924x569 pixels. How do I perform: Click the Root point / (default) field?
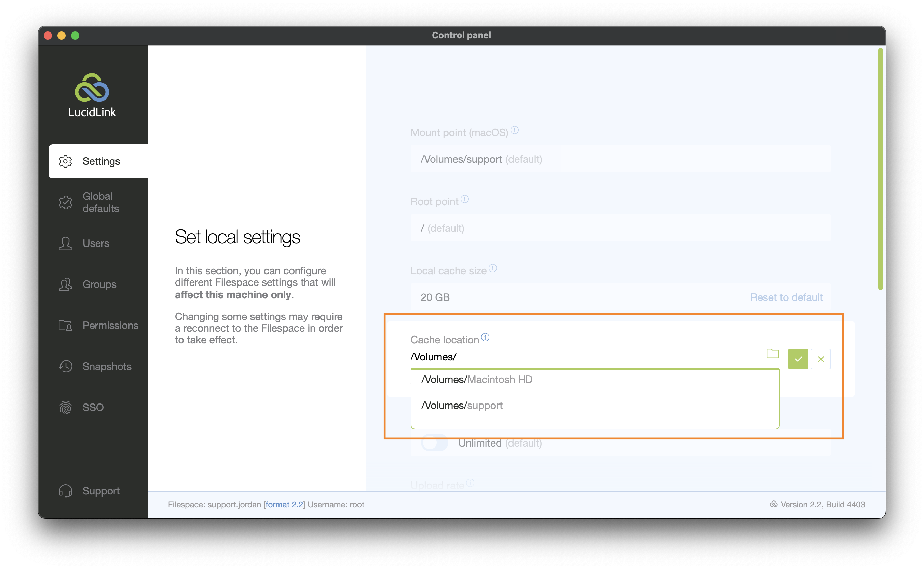point(621,228)
